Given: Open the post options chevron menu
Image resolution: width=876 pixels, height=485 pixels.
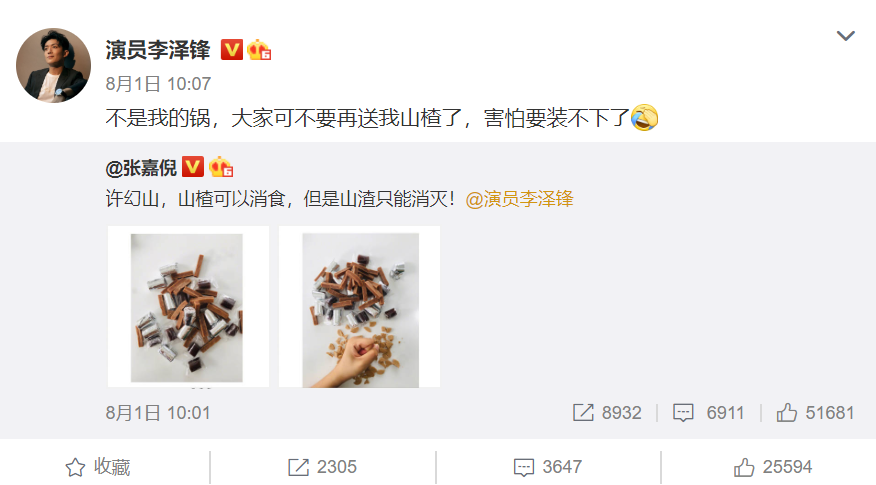Looking at the screenshot, I should (845, 36).
